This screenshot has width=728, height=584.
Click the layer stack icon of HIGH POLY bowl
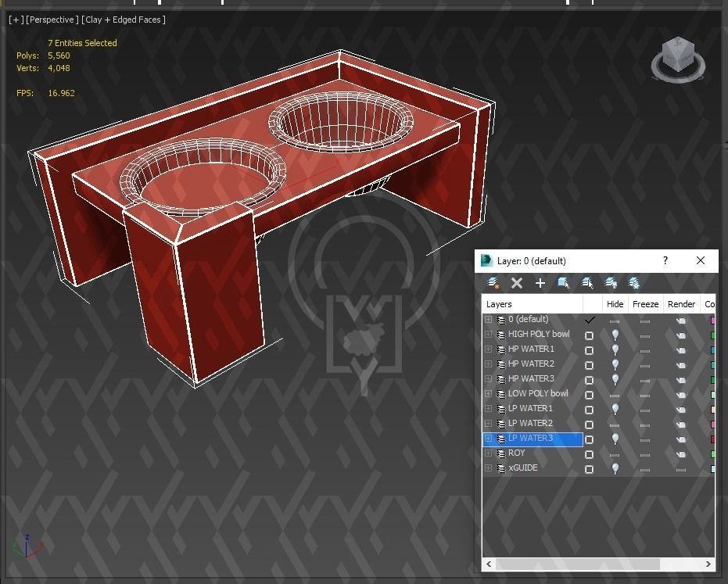(501, 335)
